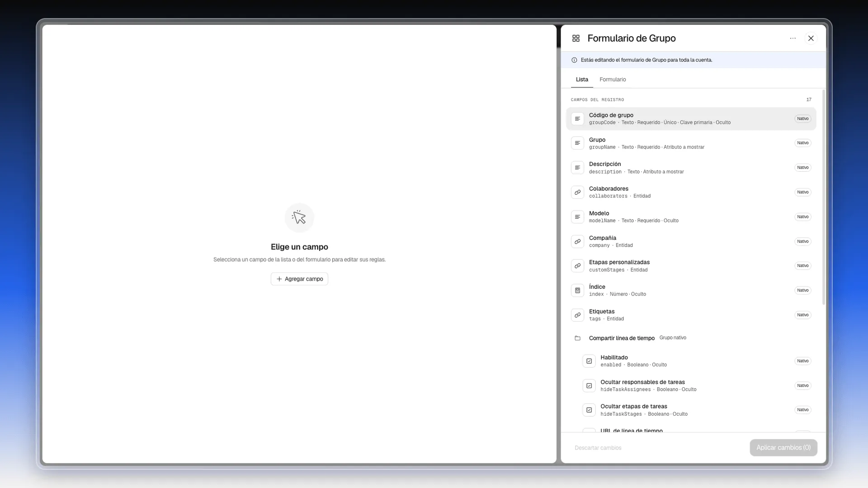Click the text icon of Modelo field

coord(577,217)
